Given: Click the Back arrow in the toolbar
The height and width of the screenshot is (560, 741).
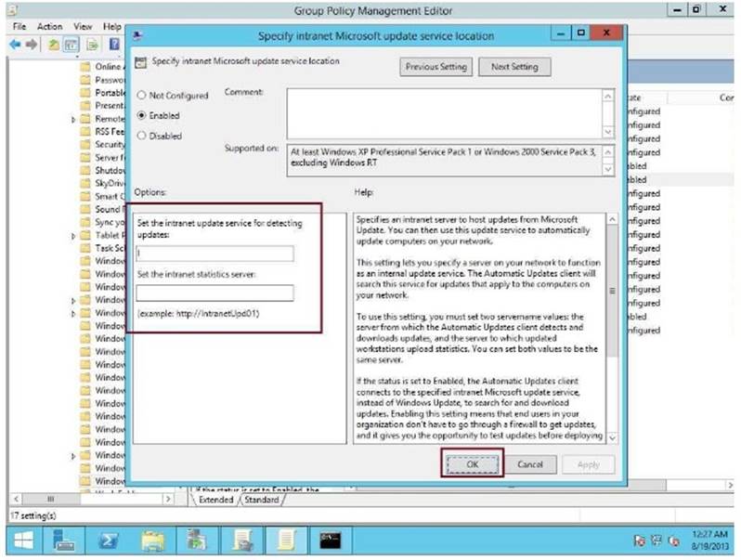Looking at the screenshot, I should [17, 44].
